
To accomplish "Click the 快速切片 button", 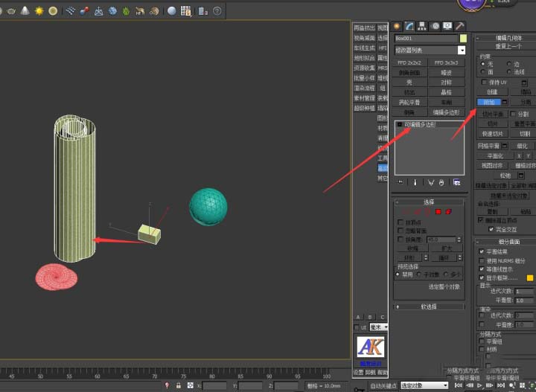I will click(493, 133).
